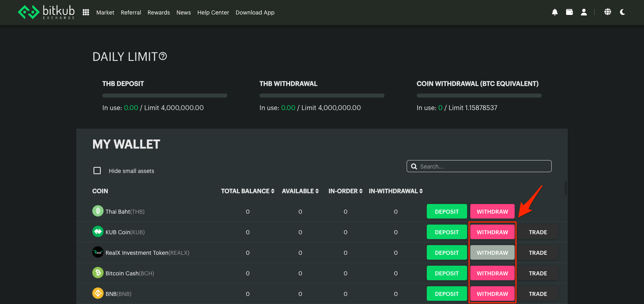Open the Download App menu item
644x304 pixels.
[x=255, y=12]
